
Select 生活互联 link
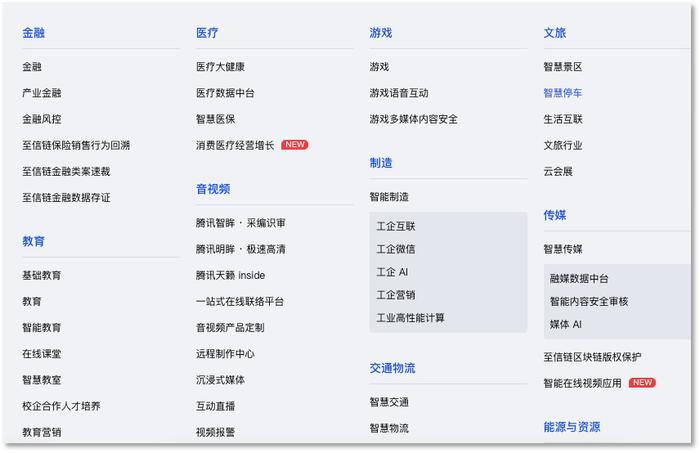563,119
